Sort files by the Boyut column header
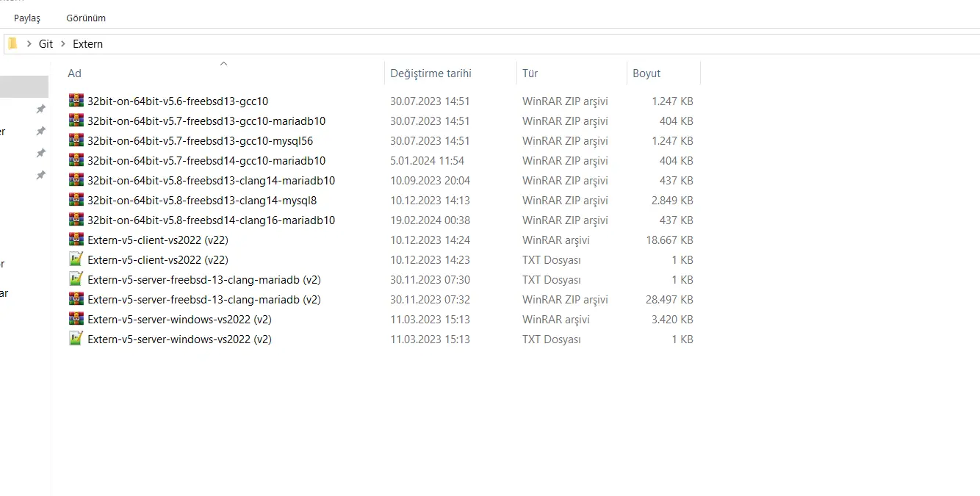This screenshot has height=496, width=980. coord(646,73)
